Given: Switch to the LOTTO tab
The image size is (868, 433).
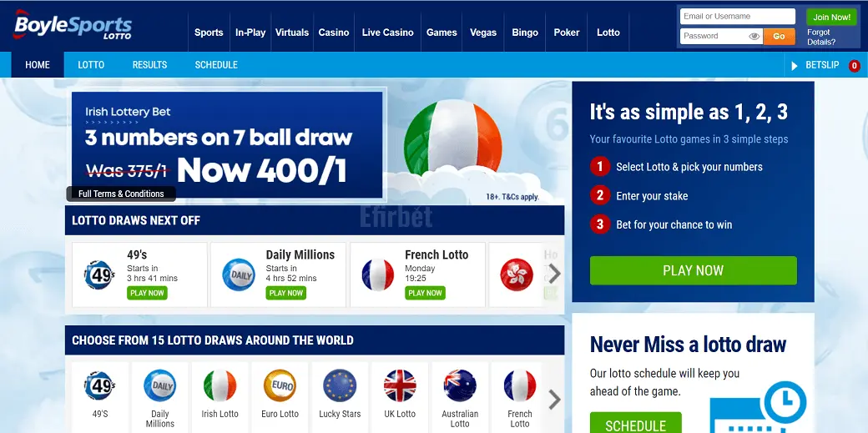Looking at the screenshot, I should (x=91, y=65).
